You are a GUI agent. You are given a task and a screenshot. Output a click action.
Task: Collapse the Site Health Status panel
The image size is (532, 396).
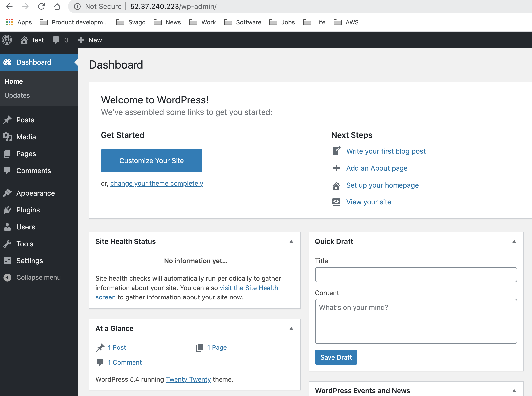(x=291, y=241)
